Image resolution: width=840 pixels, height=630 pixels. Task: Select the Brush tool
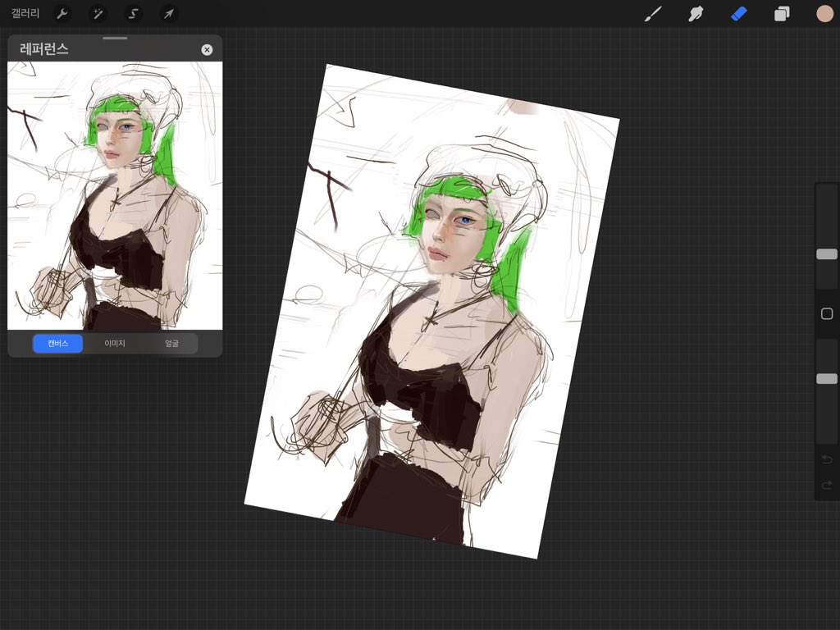pos(653,14)
